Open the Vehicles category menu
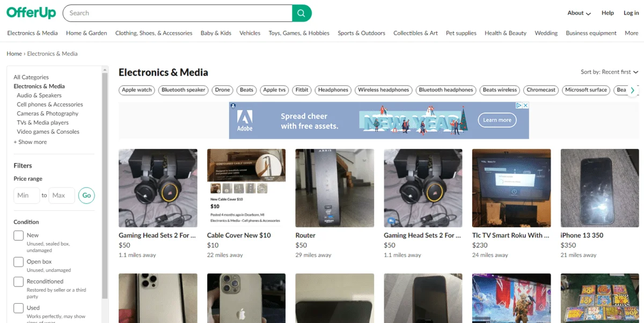Image resolution: width=644 pixels, height=323 pixels. click(x=250, y=33)
